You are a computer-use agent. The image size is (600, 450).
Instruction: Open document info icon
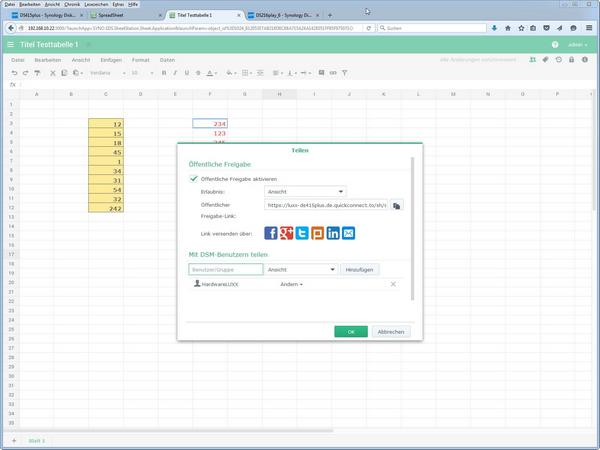585,60
